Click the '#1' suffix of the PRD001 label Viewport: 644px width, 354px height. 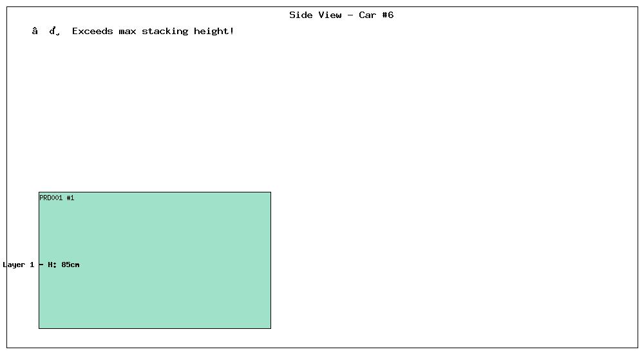pos(70,198)
